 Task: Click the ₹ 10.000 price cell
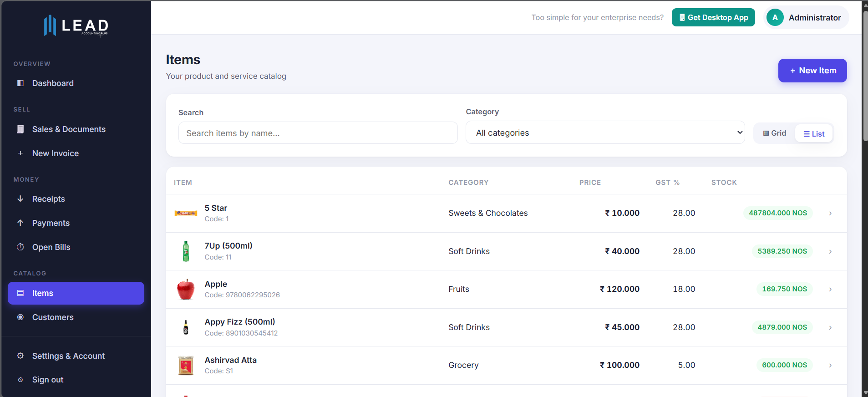(x=622, y=213)
